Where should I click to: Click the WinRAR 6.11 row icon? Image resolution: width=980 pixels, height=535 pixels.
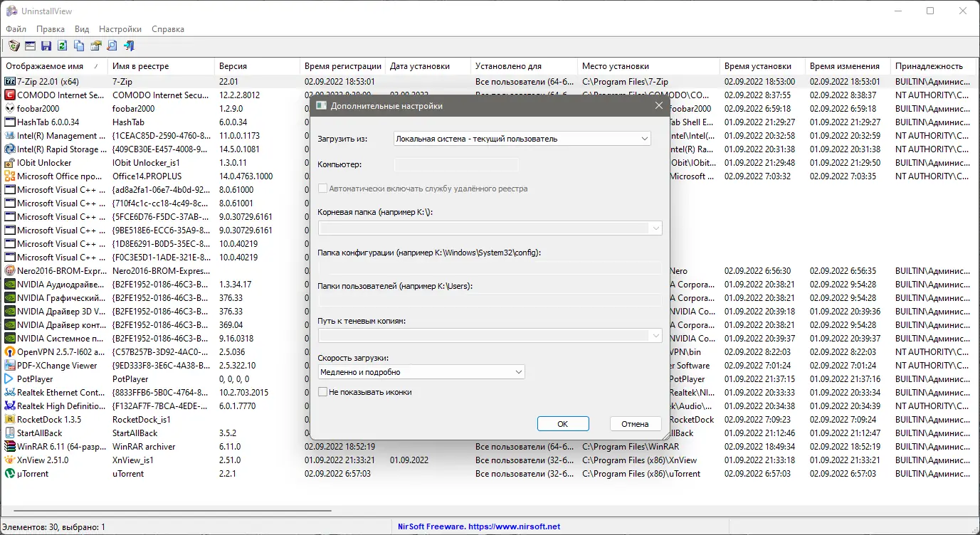click(10, 447)
